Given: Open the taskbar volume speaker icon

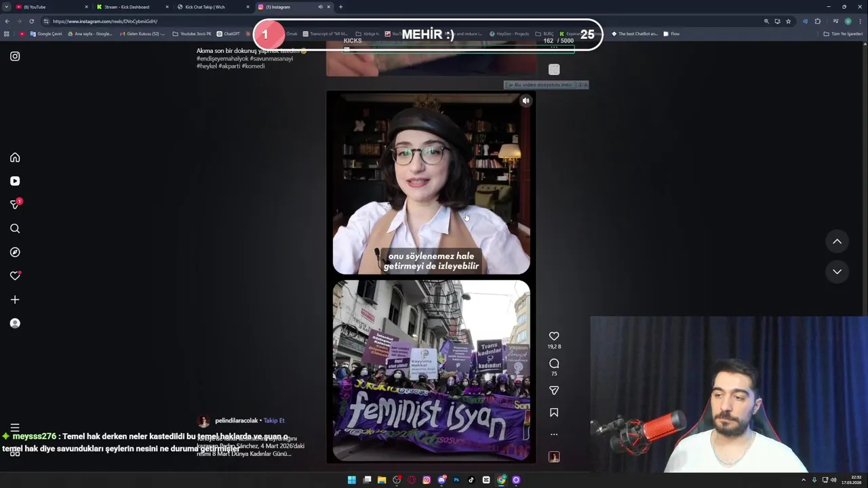Looking at the screenshot, I should 833,480.
